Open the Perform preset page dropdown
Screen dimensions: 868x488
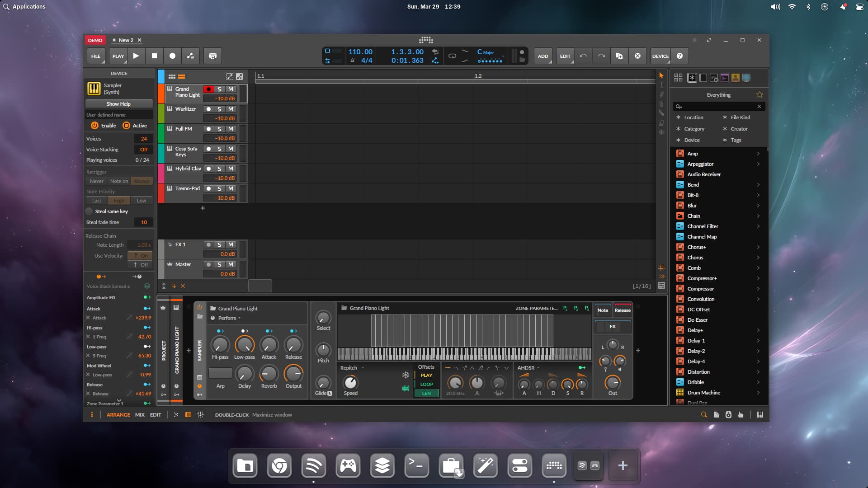pyautogui.click(x=229, y=318)
